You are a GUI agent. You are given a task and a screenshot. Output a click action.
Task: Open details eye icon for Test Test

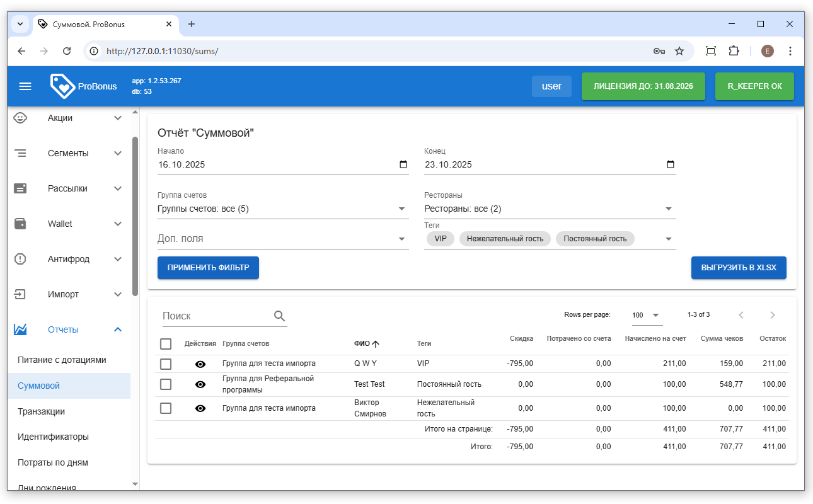click(x=200, y=384)
